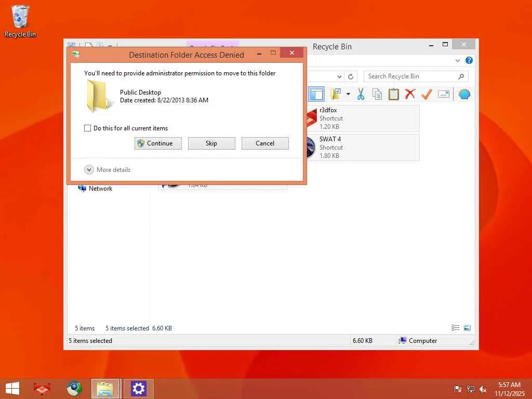Click the folder select-all checkmark icon
Viewport: 532px width, 399px height.
335,94
